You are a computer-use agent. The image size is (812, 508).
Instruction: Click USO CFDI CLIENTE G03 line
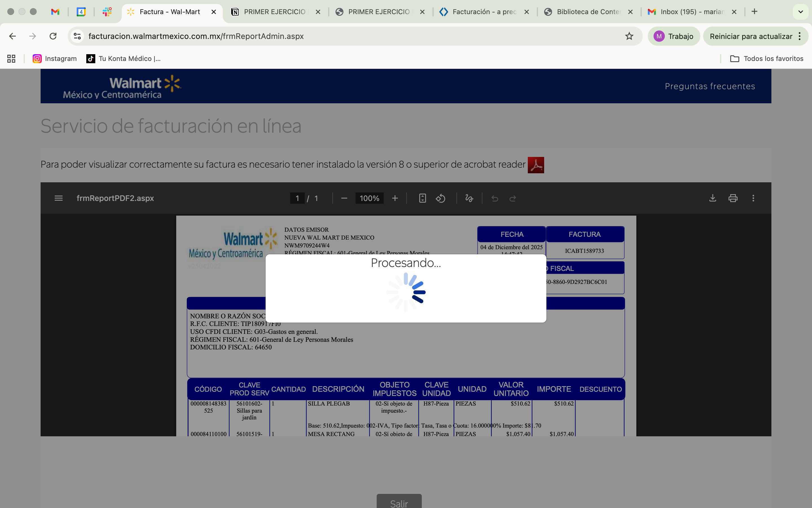click(x=254, y=332)
